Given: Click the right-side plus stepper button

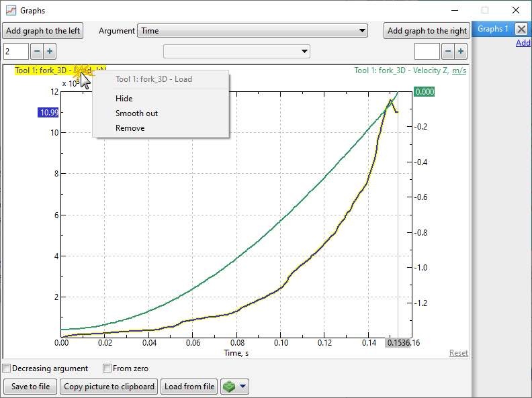Looking at the screenshot, I should 461,52.
